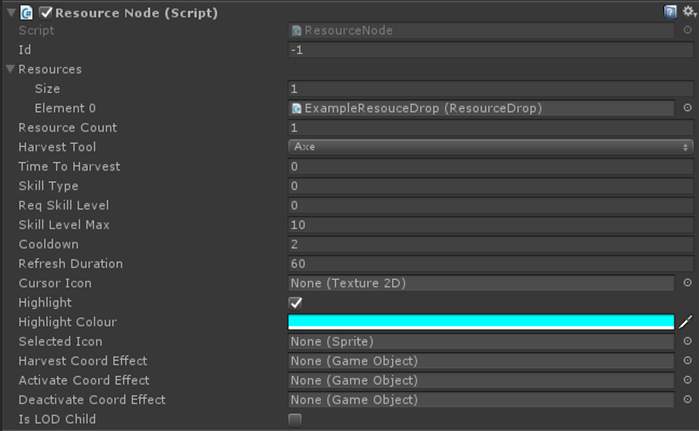Click the eyedropper next to Highlight Colour

click(x=686, y=322)
